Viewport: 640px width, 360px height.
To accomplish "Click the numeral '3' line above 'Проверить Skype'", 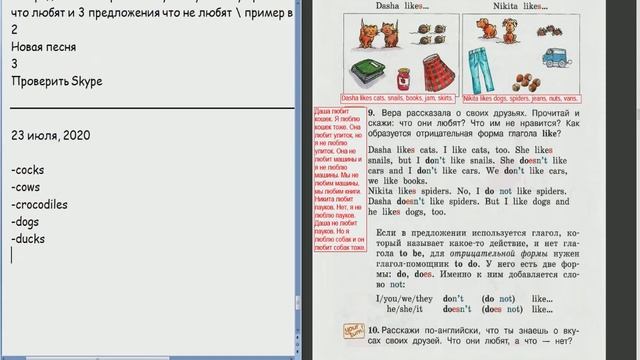I will pos(14,64).
